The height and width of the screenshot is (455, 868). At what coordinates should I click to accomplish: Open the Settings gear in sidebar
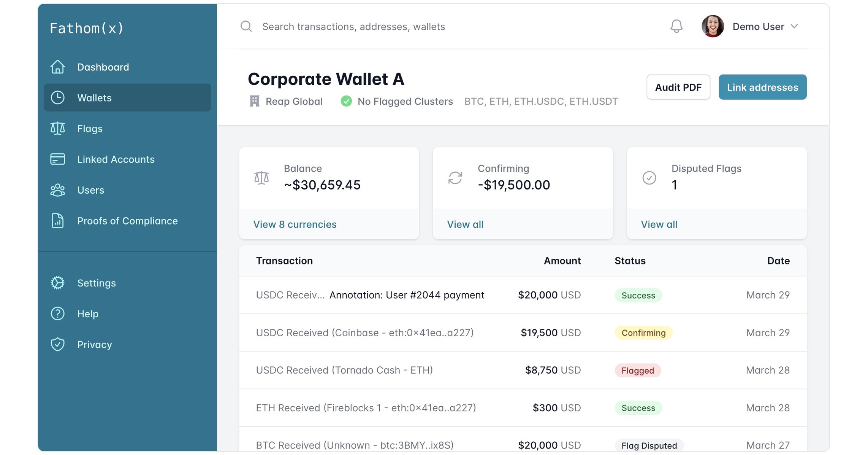pos(57,283)
